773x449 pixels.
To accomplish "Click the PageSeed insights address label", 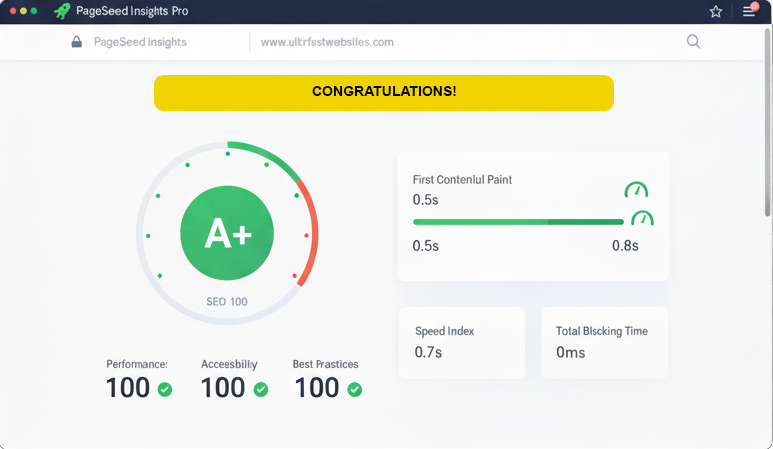I will (140, 42).
